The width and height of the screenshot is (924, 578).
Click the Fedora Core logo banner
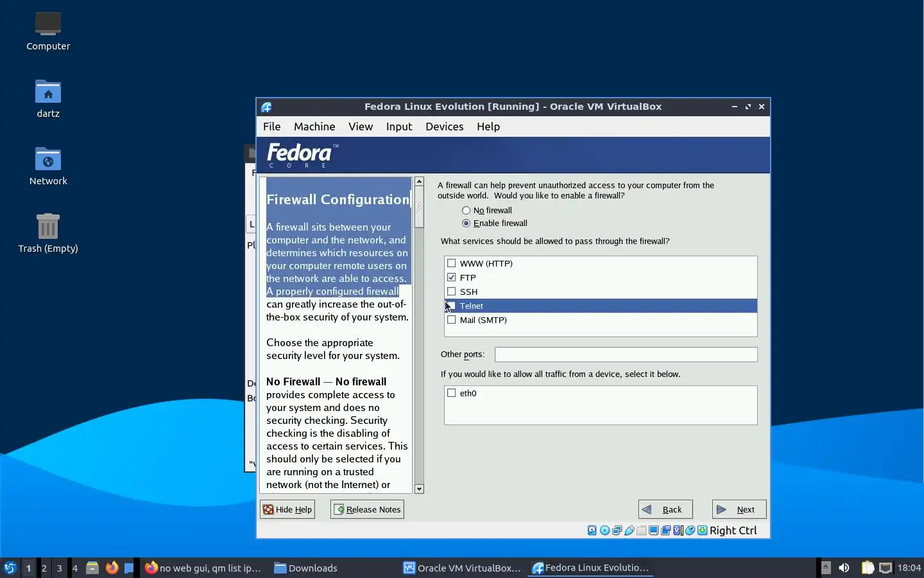(302, 155)
